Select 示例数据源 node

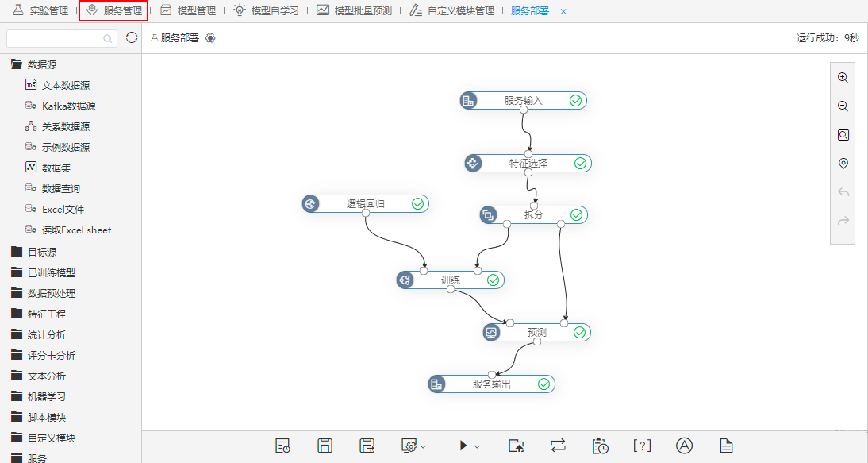(58, 148)
